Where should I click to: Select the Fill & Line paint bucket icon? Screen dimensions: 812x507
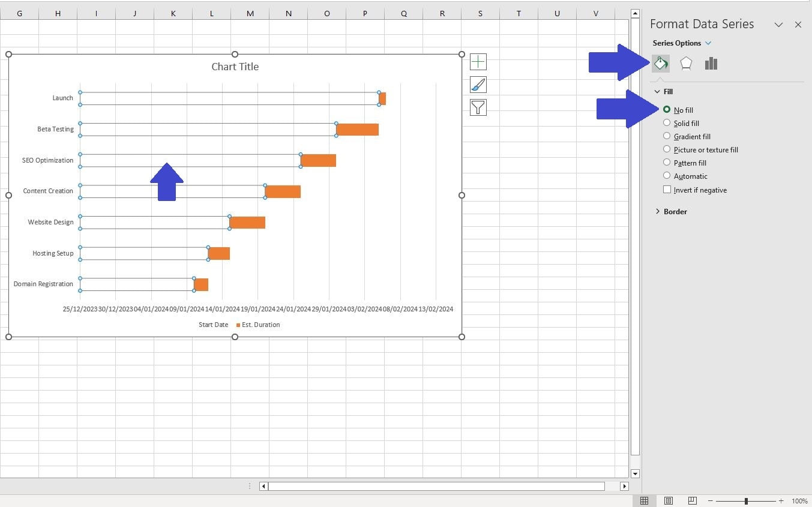[660, 63]
